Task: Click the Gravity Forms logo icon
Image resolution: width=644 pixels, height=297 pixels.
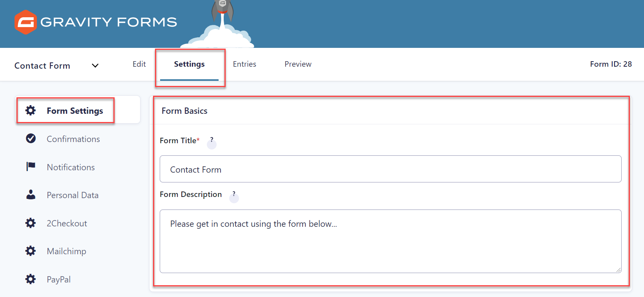Action: point(26,22)
